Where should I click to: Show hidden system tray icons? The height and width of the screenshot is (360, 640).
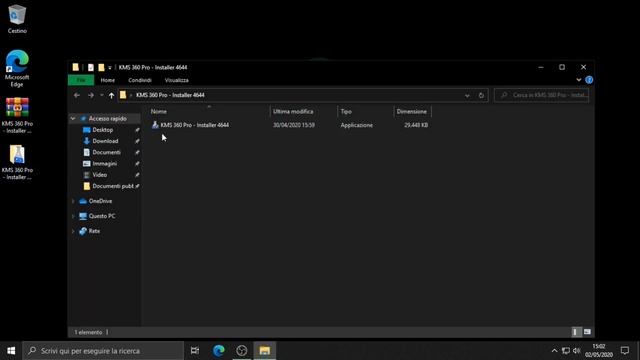tap(554, 351)
